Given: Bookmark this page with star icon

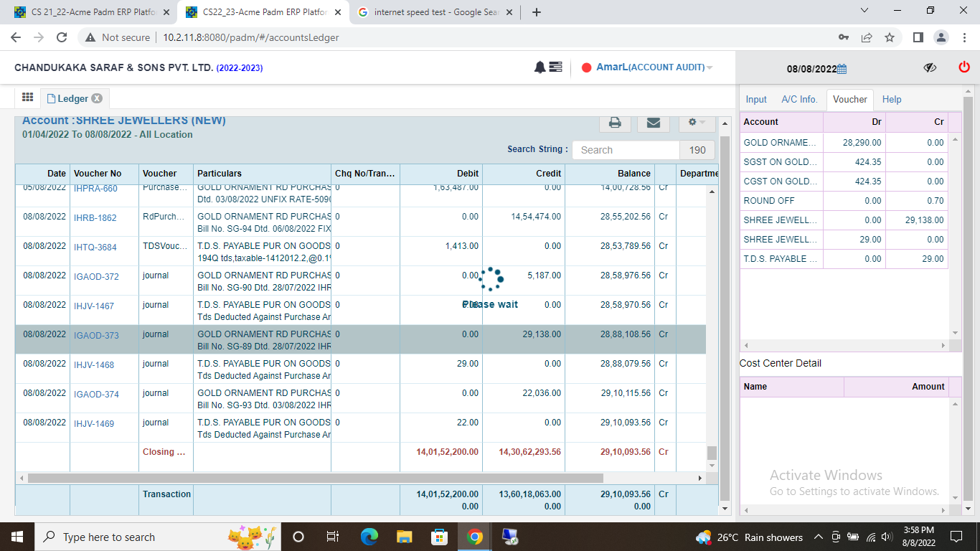Looking at the screenshot, I should coord(890,37).
